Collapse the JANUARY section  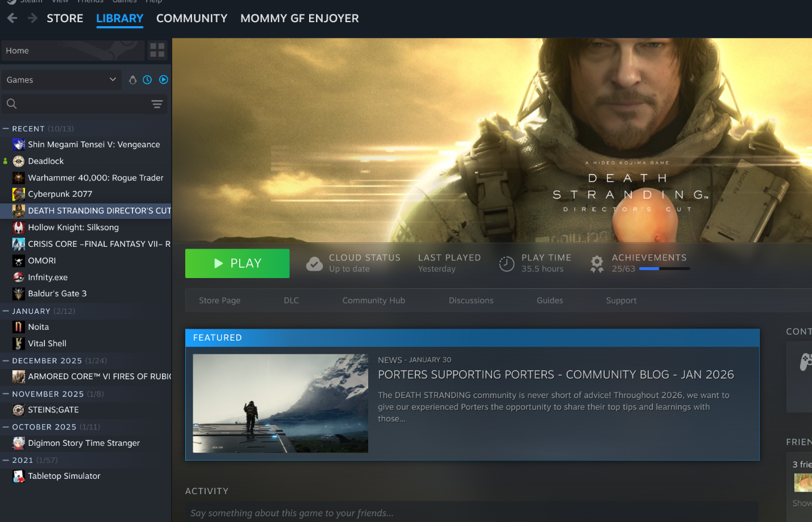(x=6, y=311)
